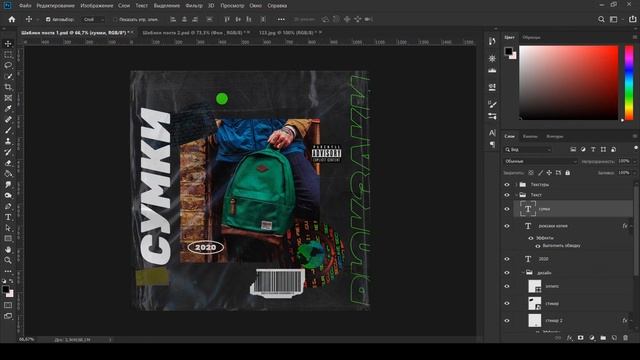The height and width of the screenshot is (360, 640).
Task: Select the Pen tool
Action: [8, 206]
